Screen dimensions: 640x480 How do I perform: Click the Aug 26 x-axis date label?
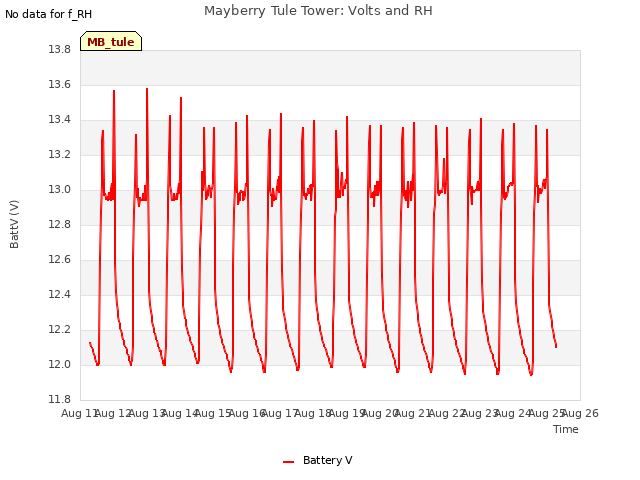coord(580,413)
